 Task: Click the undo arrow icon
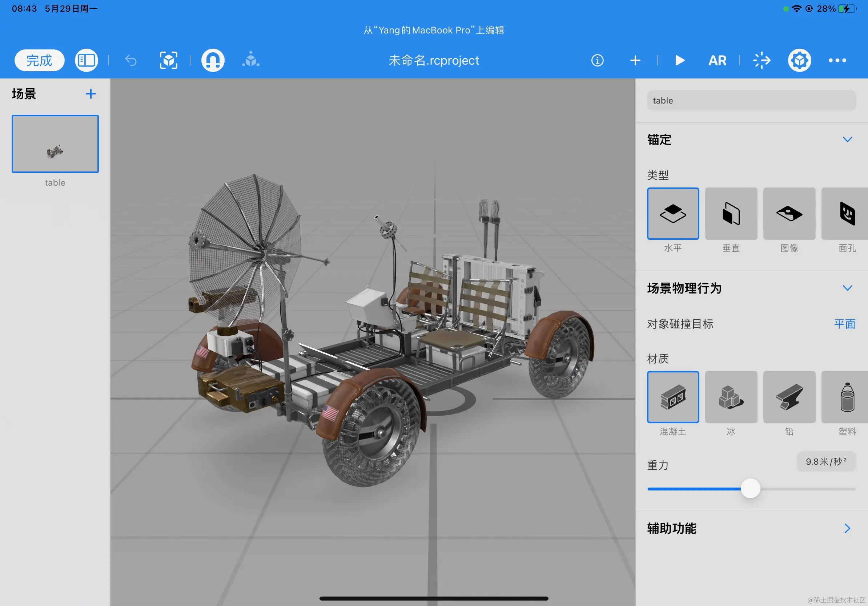131,60
